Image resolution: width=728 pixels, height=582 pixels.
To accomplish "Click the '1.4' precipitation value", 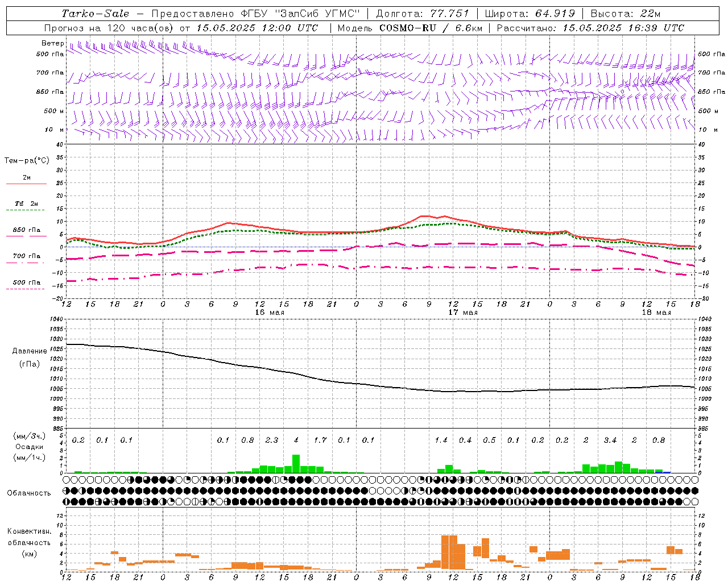I will 441,440.
